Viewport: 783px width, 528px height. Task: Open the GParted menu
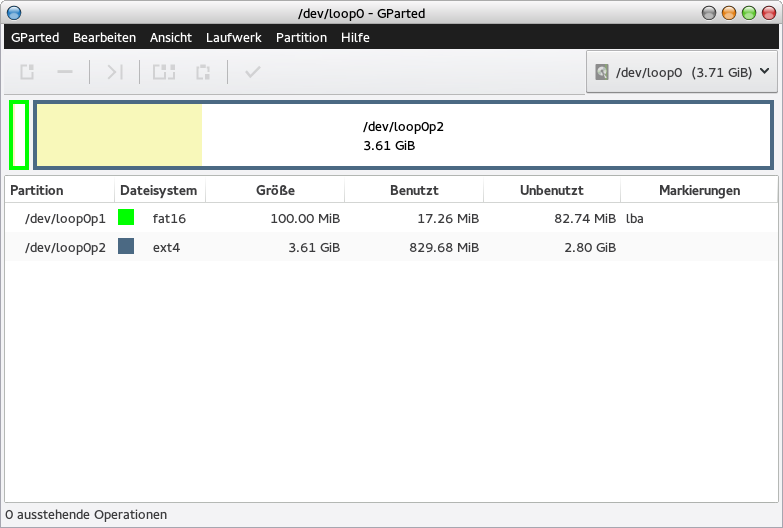point(35,37)
